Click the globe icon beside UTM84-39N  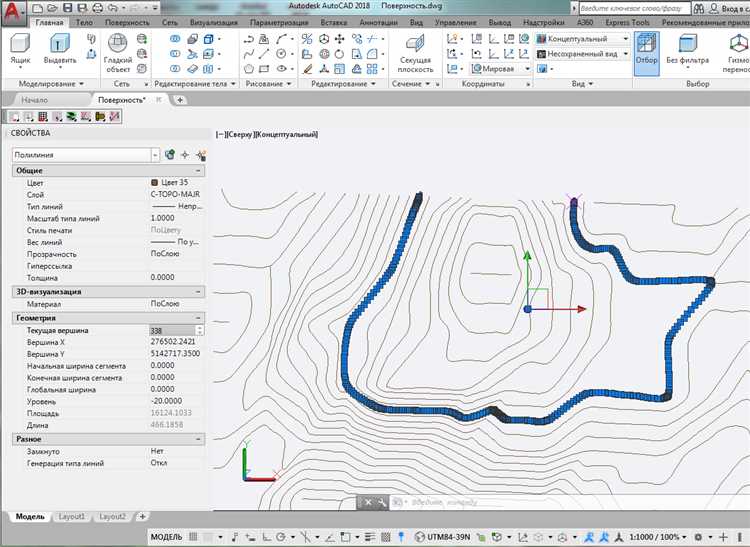[x=419, y=537]
